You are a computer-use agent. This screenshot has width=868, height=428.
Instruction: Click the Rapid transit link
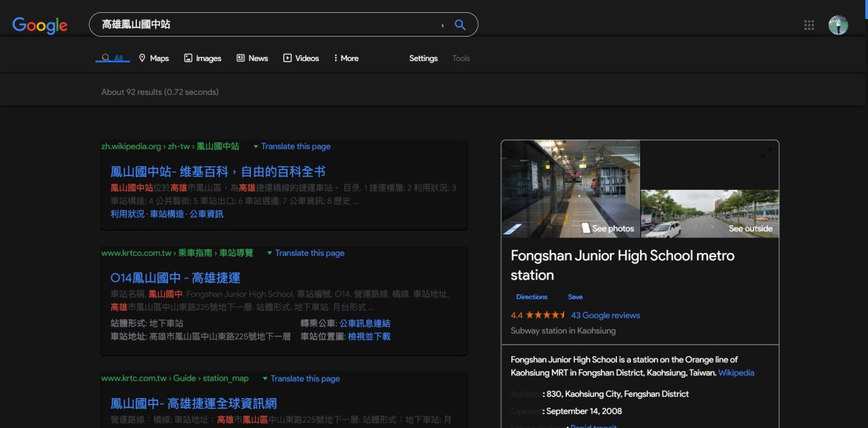click(x=593, y=426)
